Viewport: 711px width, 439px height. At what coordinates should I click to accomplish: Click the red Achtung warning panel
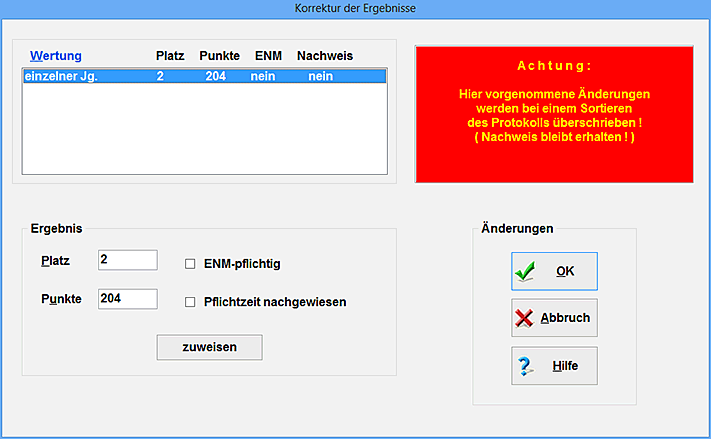coord(554,113)
